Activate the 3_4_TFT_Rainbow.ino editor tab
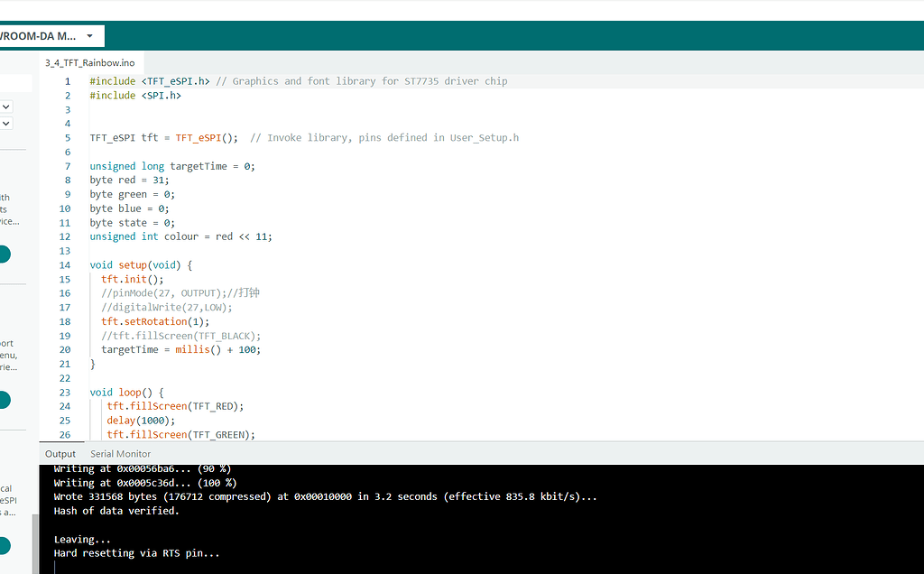The height and width of the screenshot is (574, 924). point(90,62)
